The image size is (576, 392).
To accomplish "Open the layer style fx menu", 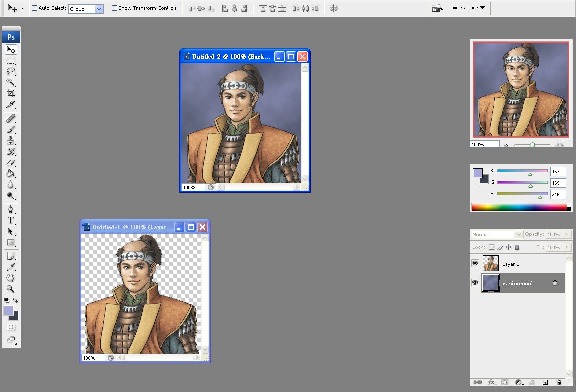I will tap(491, 382).
